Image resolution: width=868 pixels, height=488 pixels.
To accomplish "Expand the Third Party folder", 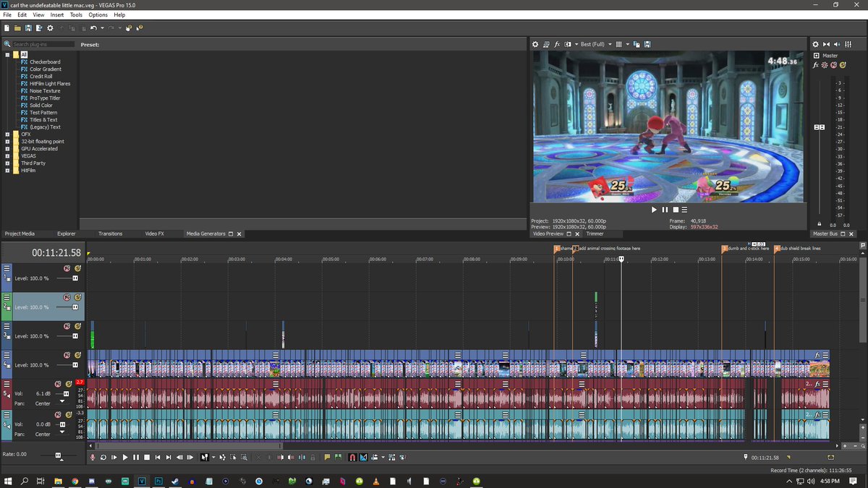I will tap(7, 163).
